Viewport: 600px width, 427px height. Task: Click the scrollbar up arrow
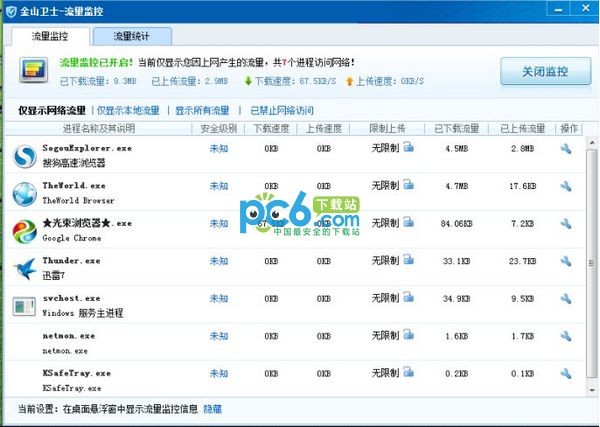click(x=592, y=142)
